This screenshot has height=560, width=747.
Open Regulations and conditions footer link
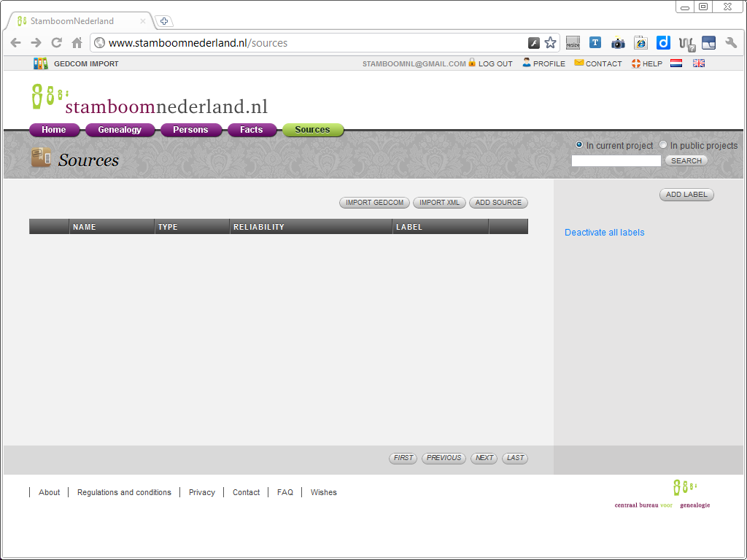(124, 492)
